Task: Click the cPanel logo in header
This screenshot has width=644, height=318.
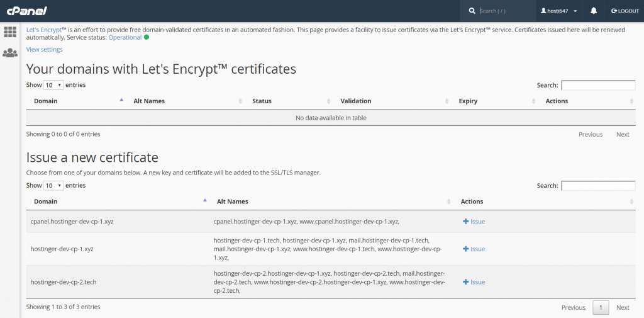Action: tap(26, 11)
